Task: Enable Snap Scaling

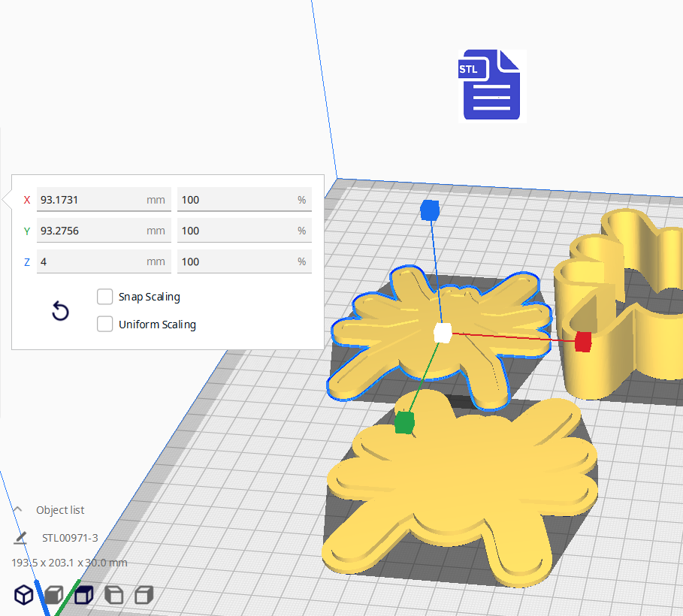Action: [x=104, y=297]
